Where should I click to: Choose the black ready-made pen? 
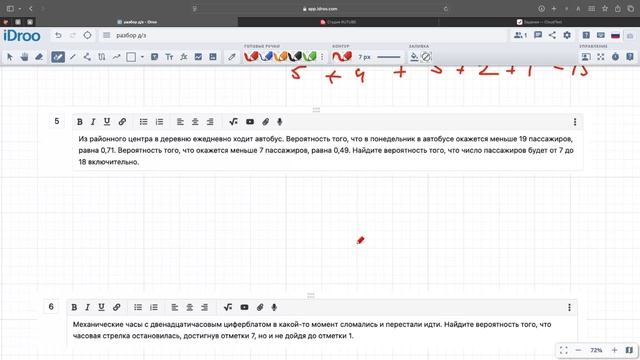pos(295,56)
